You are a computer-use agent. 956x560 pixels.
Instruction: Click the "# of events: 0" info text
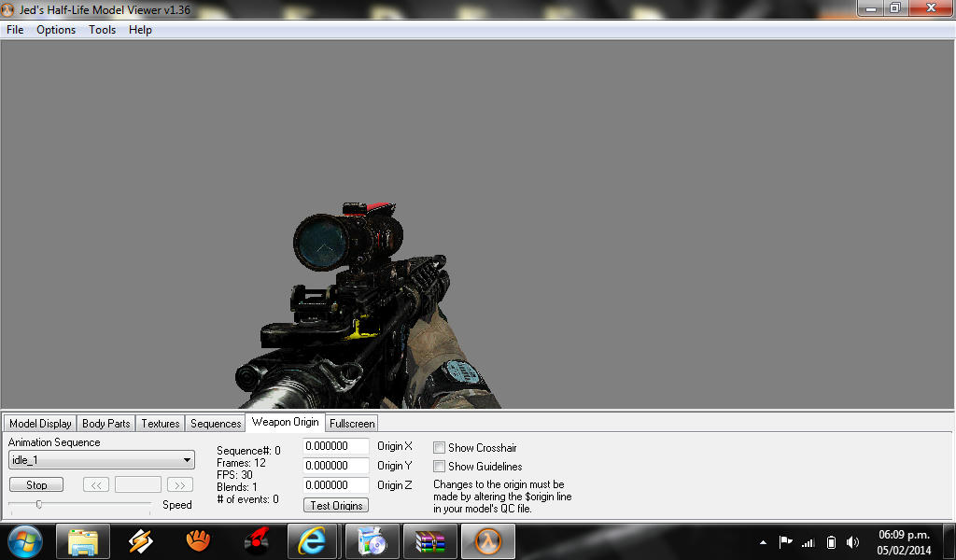point(247,499)
